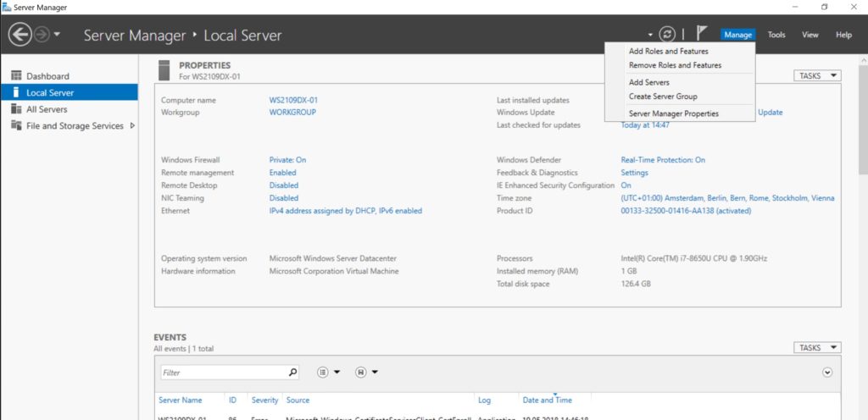
Task: Open the events list criteria dropdown
Action: pyautogui.click(x=328, y=373)
